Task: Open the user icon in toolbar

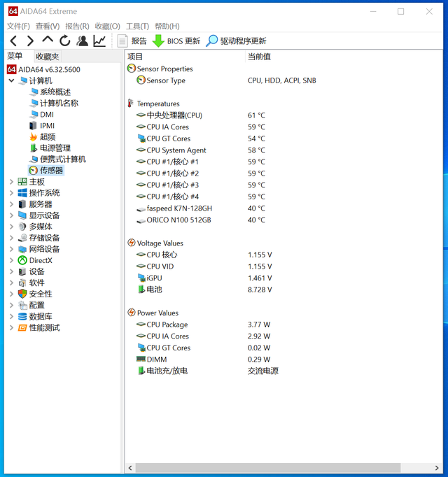Action: click(82, 41)
